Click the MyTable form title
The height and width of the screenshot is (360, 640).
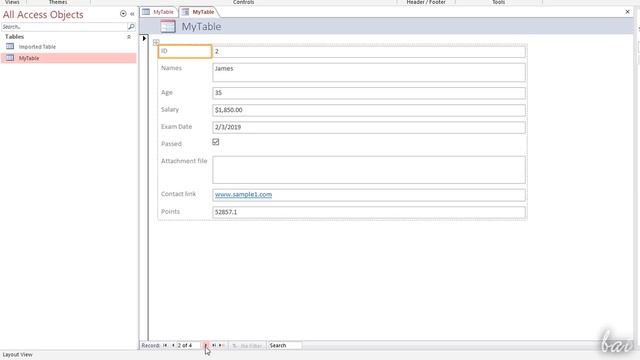[201, 27]
